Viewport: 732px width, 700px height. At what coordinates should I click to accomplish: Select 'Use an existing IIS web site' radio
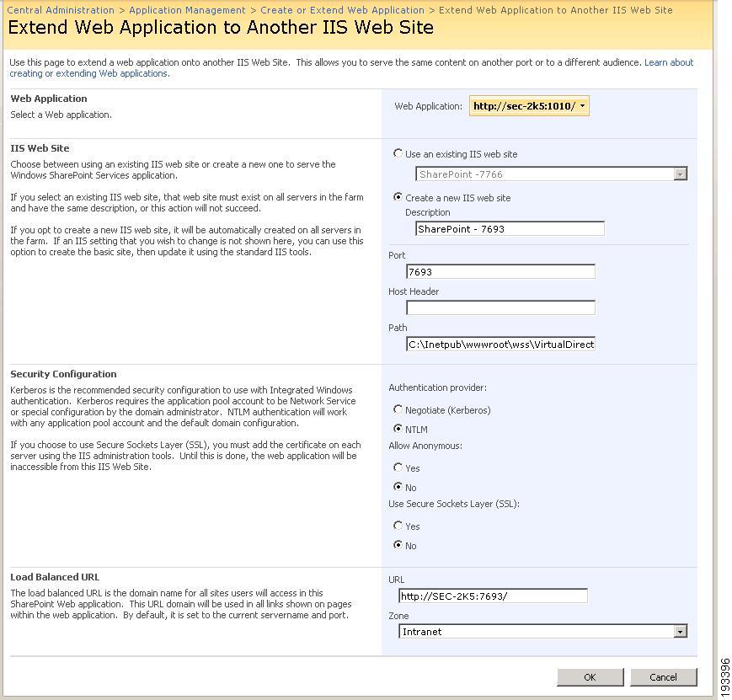click(398, 153)
